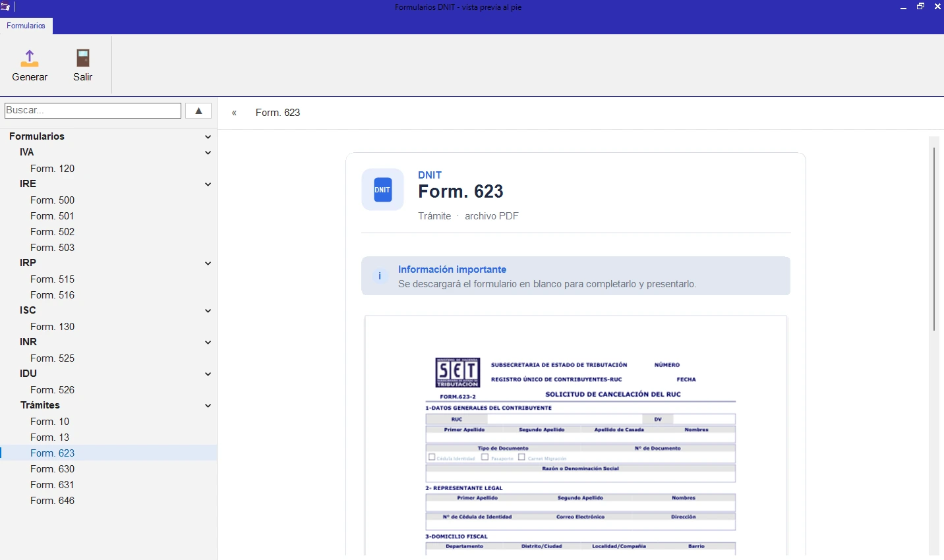Select Form. 503 in the tree
Viewport: 944px width, 560px height.
click(53, 248)
